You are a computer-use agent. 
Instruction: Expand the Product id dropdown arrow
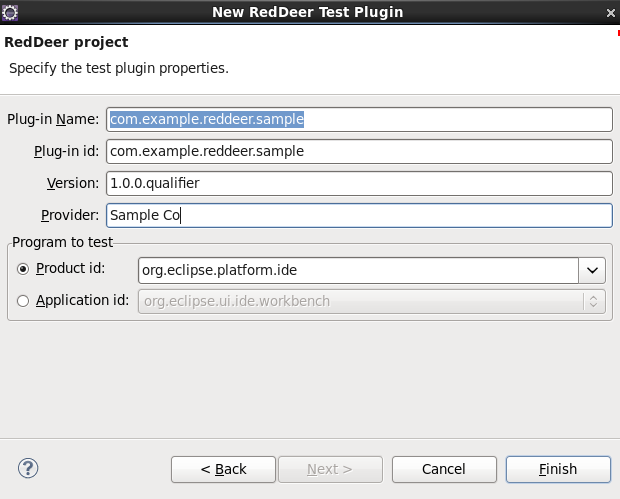592,270
